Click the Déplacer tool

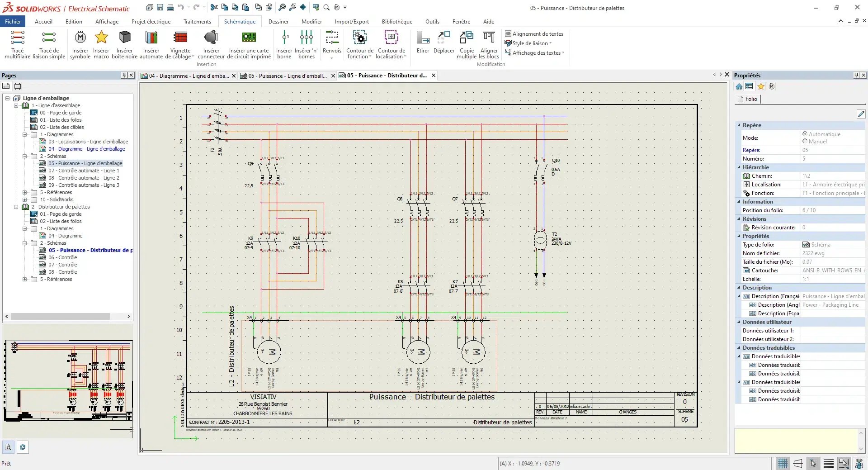[444, 42]
